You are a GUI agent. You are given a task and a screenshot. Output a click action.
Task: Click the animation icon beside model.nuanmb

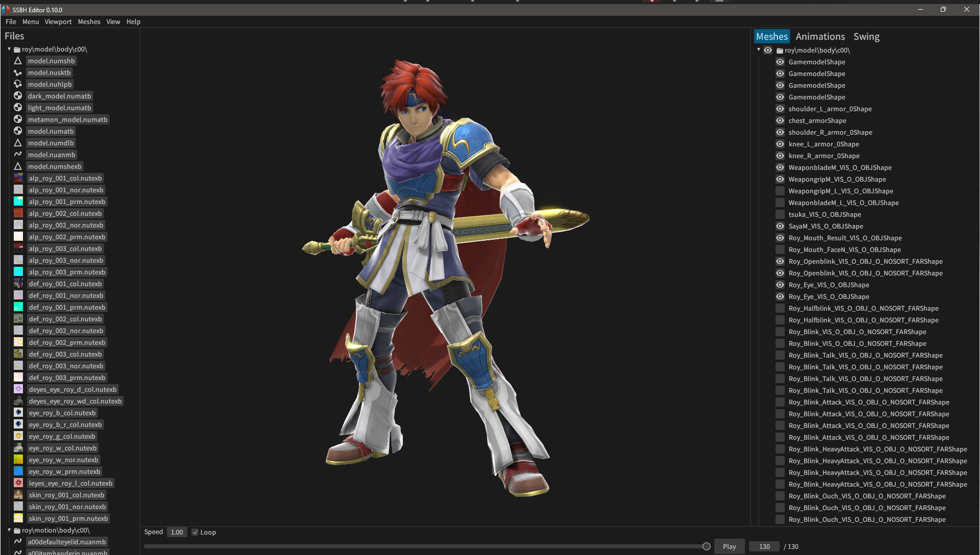18,155
